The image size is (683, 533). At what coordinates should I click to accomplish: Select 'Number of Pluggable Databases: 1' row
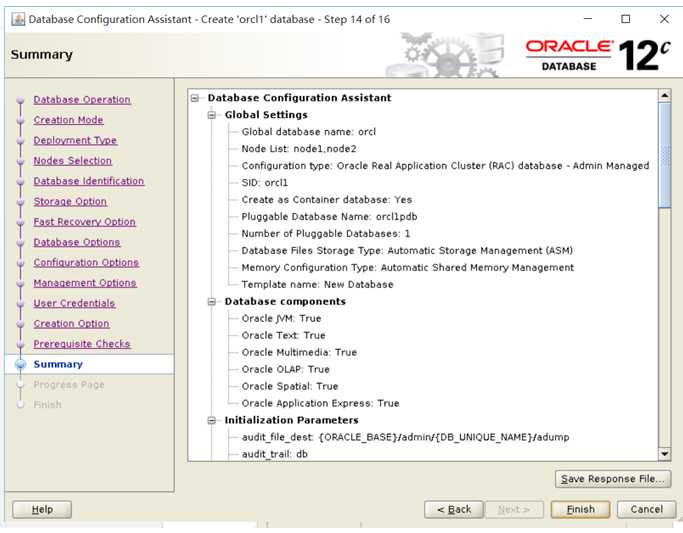pos(326,234)
